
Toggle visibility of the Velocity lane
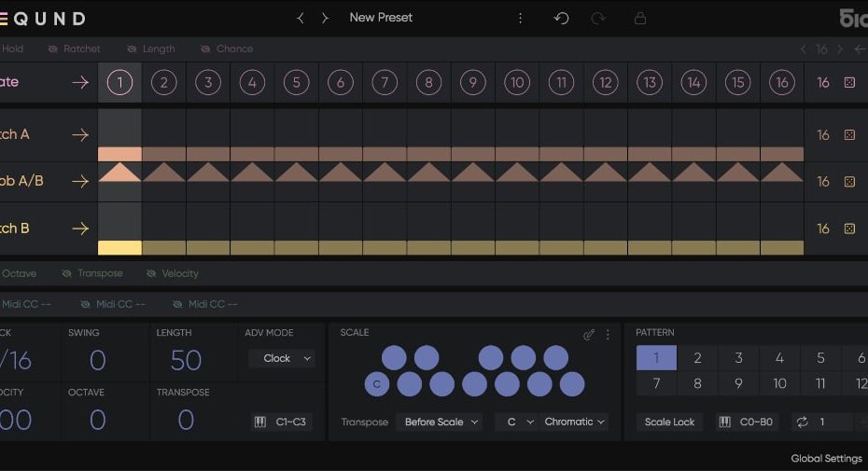coord(152,273)
